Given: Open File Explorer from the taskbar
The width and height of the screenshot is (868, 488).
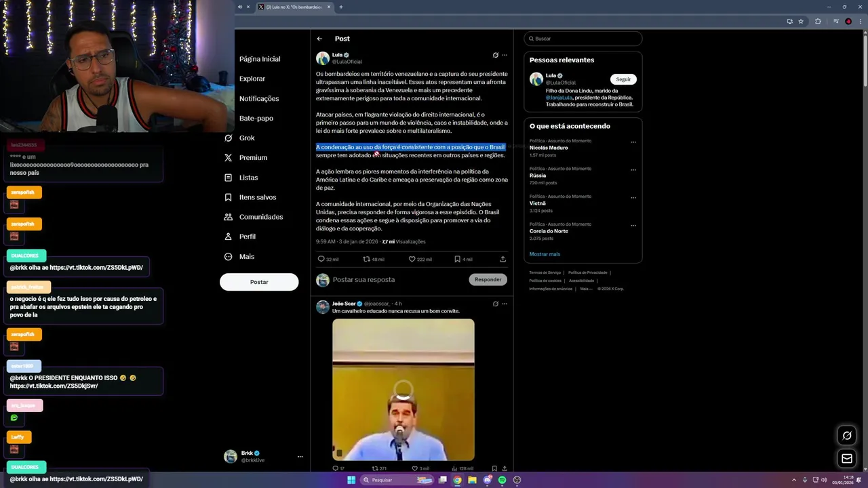Looking at the screenshot, I should [473, 480].
